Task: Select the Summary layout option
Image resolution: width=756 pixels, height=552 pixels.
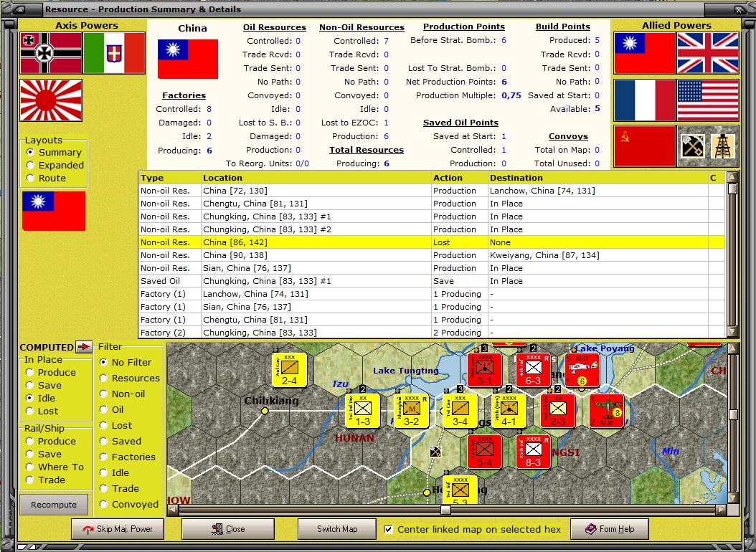Action: 54,152
